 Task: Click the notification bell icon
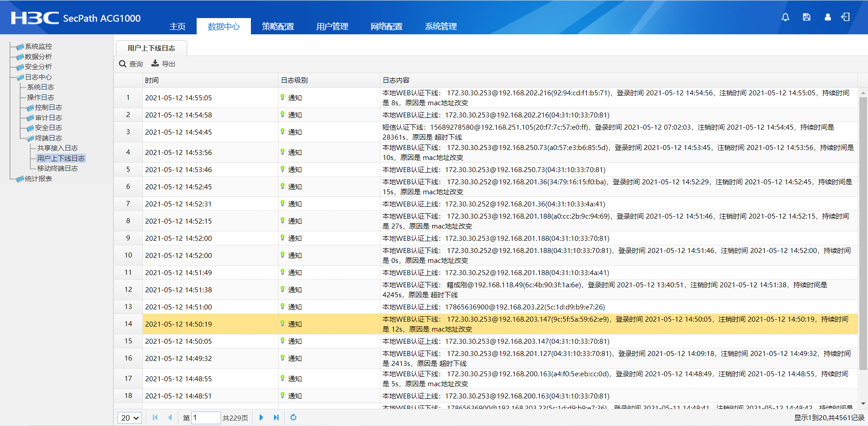coord(785,17)
